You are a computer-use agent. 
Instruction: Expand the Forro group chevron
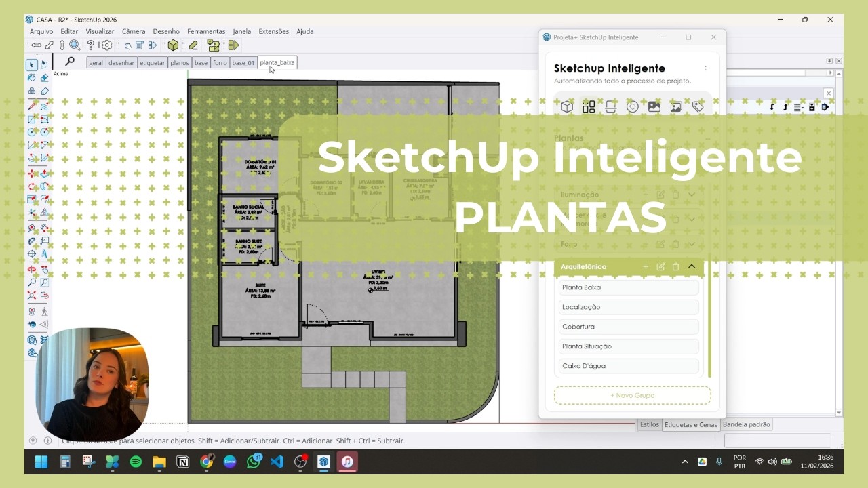click(692, 244)
